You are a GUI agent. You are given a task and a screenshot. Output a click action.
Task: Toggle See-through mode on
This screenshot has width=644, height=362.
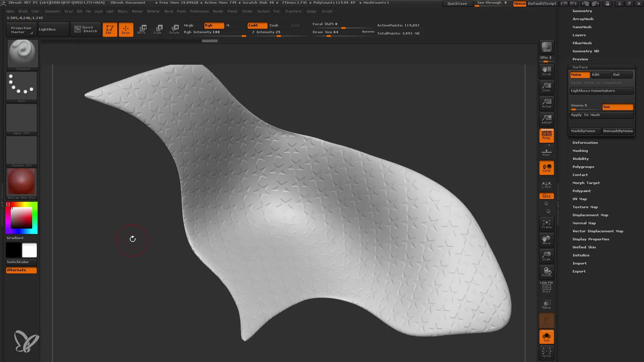click(x=492, y=3)
